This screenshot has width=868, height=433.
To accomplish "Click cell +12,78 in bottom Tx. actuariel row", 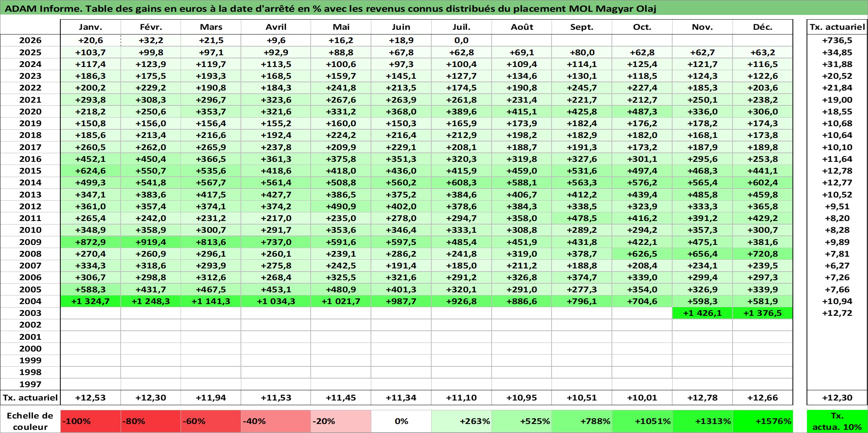I will coord(702,398).
